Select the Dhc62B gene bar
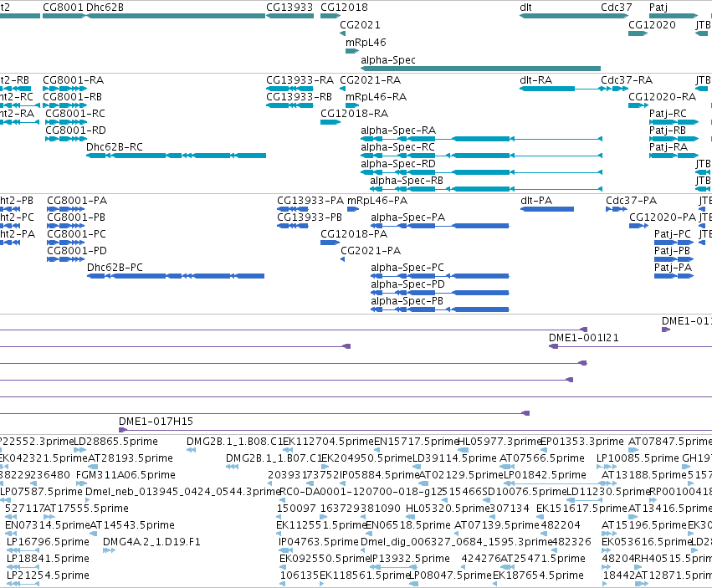Image resolution: width=712 pixels, height=588 pixels. (176, 16)
